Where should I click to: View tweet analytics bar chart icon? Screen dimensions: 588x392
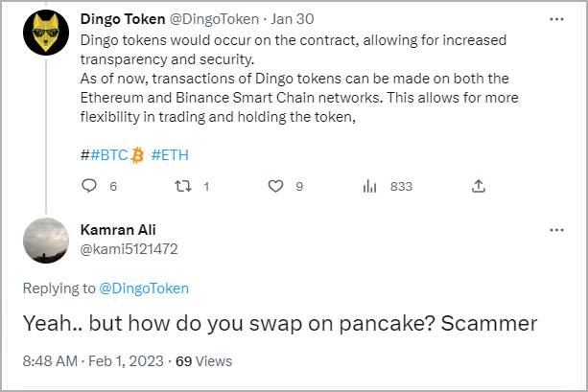click(x=369, y=186)
